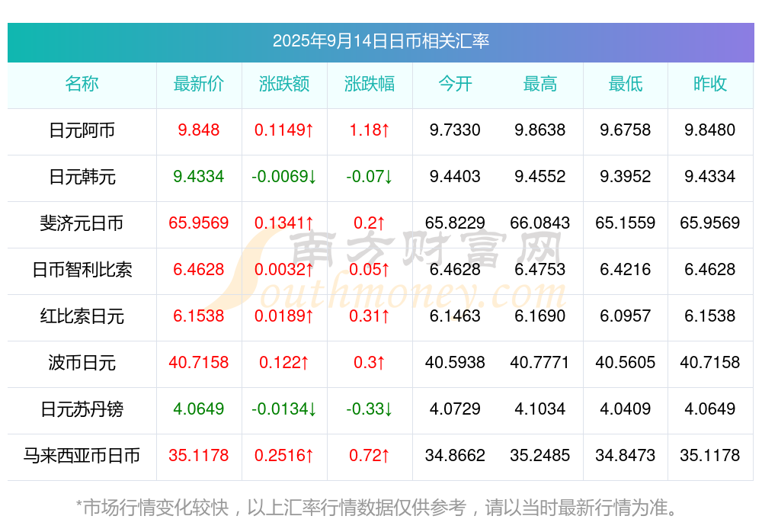Click opening price 4.0729
This screenshot has height=532, width=762.
pyautogui.click(x=455, y=409)
